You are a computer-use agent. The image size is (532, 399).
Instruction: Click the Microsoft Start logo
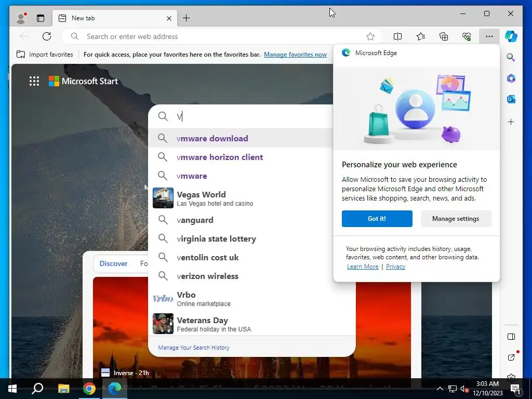[x=84, y=81]
